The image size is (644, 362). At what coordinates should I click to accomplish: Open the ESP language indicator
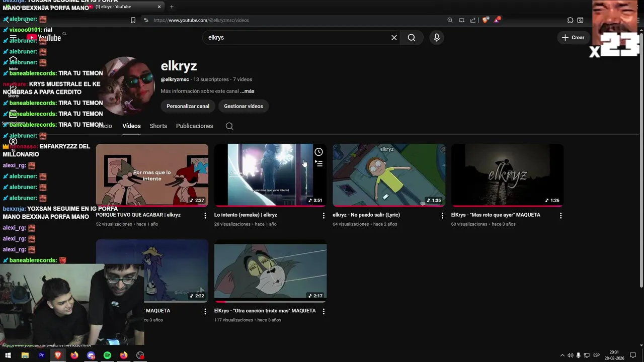tap(597, 355)
